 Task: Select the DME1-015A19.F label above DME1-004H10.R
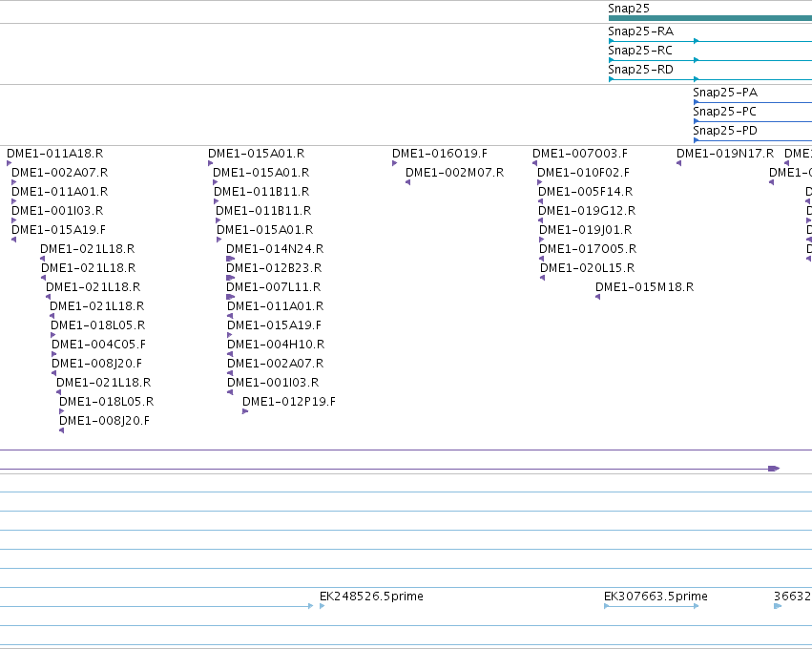tap(275, 325)
